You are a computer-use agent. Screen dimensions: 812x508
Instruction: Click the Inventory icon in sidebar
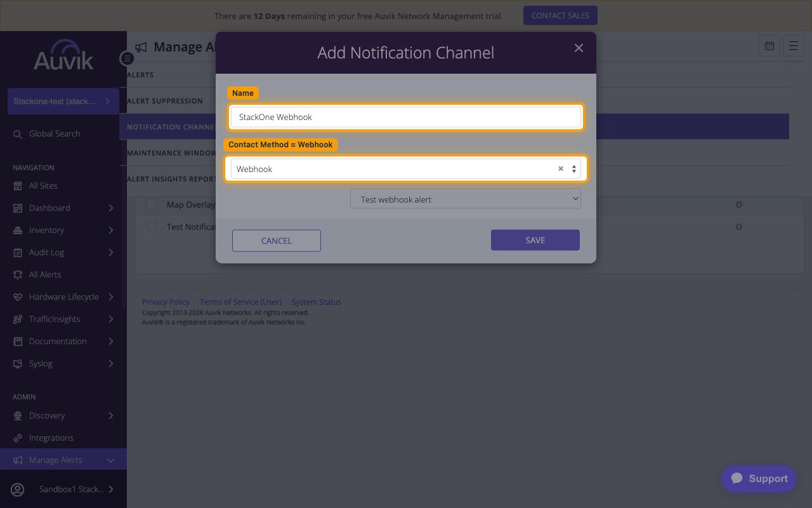pyautogui.click(x=18, y=231)
